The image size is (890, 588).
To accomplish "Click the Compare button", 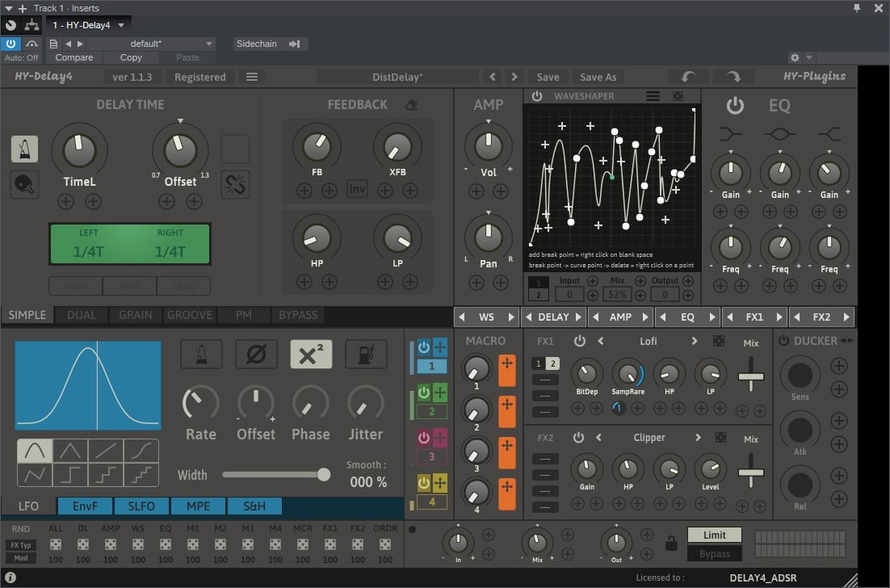I will (x=73, y=57).
